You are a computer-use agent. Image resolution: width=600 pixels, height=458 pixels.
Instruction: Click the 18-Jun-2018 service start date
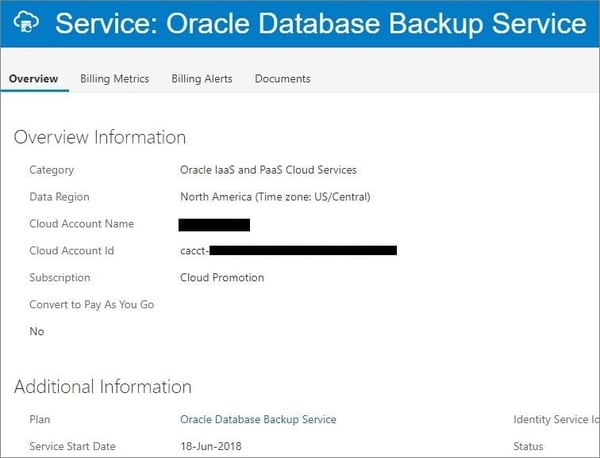pyautogui.click(x=211, y=447)
